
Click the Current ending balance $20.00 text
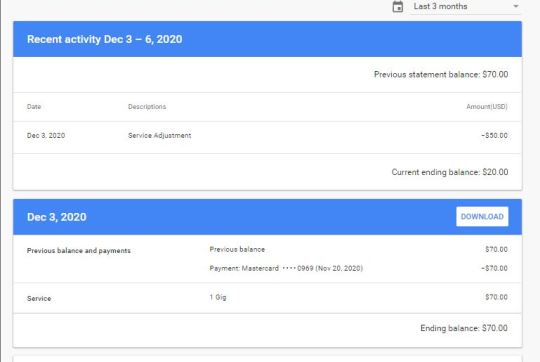[449, 172]
